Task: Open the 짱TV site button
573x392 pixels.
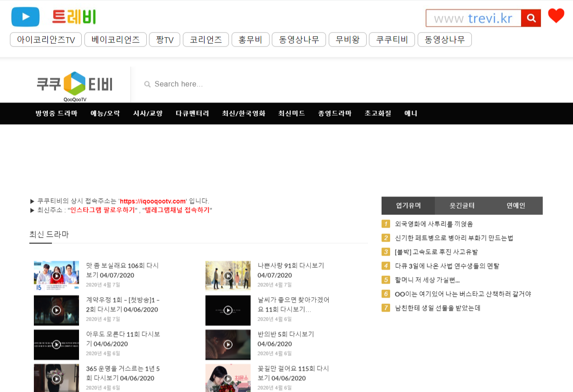Action: tap(164, 40)
